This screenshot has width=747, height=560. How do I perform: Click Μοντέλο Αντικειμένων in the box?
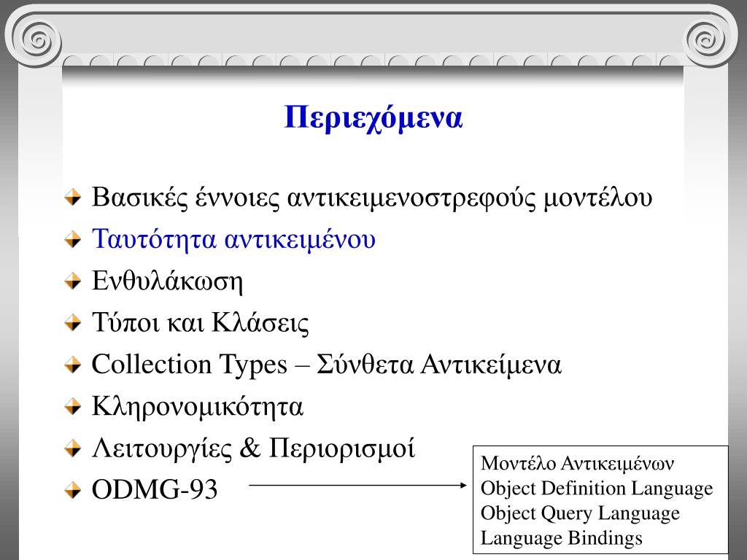577,463
